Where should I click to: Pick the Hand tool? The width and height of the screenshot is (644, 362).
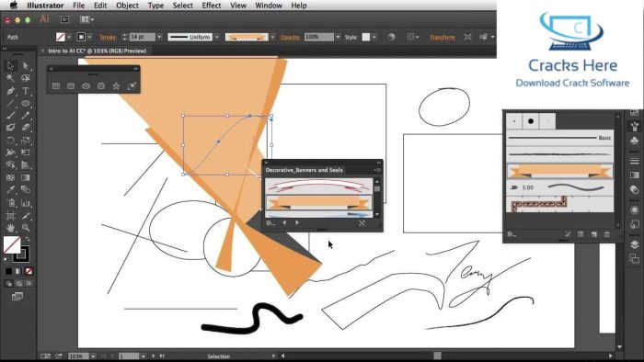click(x=11, y=228)
